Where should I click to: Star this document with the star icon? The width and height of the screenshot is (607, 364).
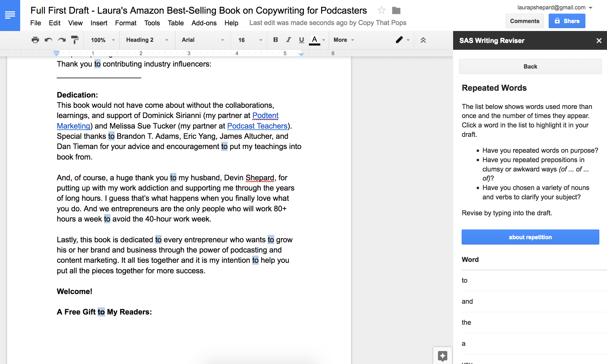381,11
